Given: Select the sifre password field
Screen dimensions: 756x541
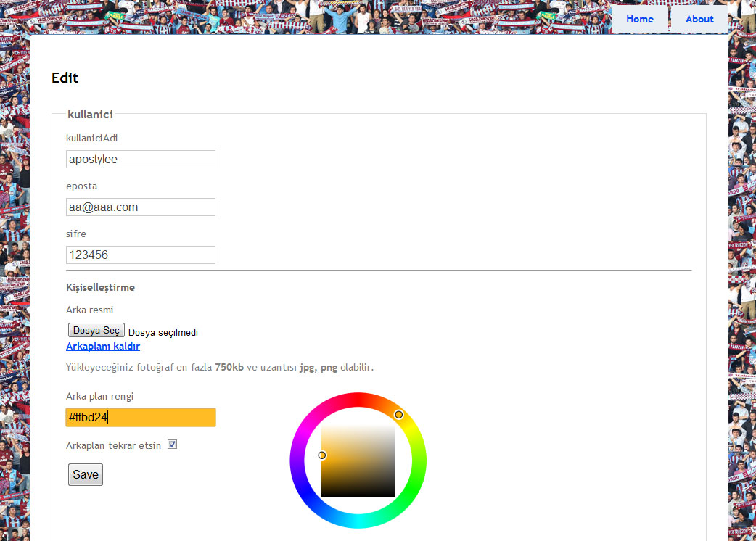Looking at the screenshot, I should (141, 255).
